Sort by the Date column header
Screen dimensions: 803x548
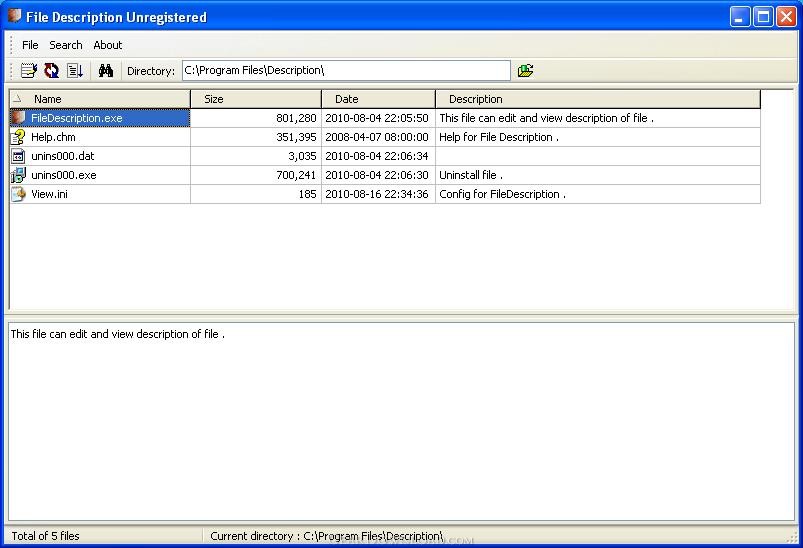pos(378,99)
